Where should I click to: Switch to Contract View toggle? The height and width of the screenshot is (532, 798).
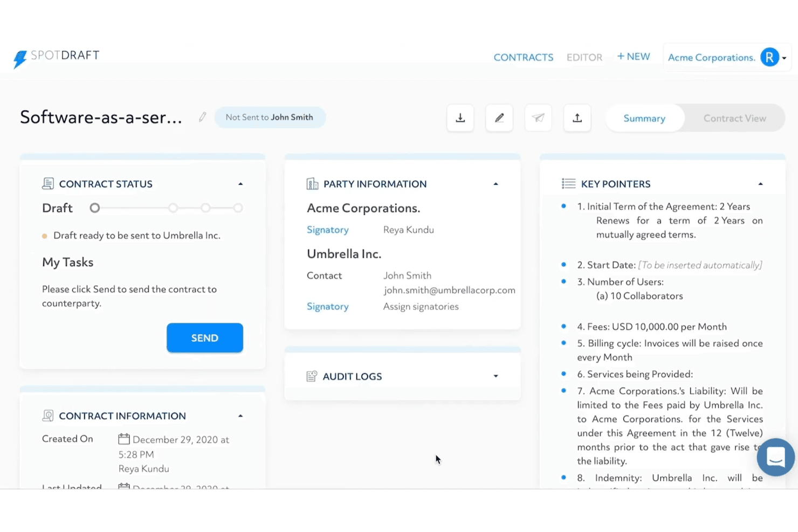734,118
